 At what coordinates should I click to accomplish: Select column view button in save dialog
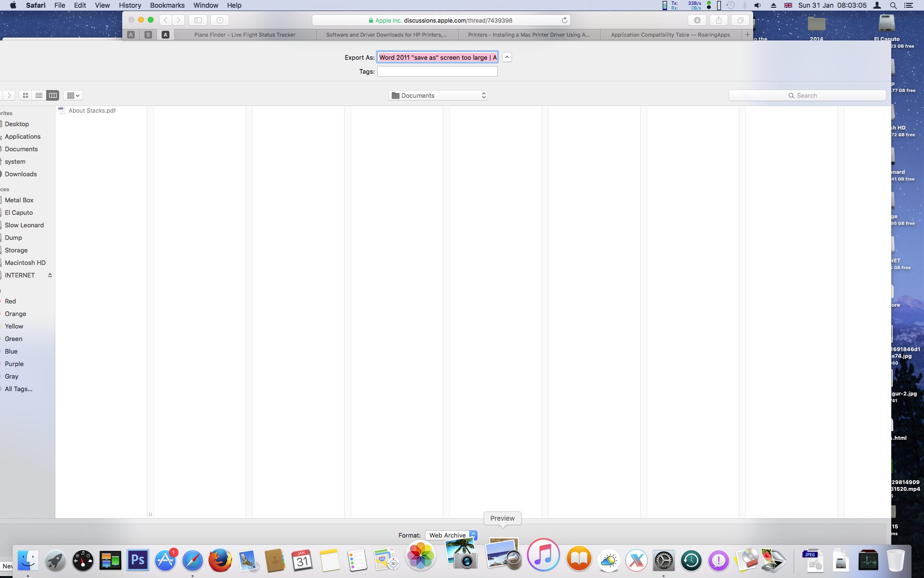[52, 95]
